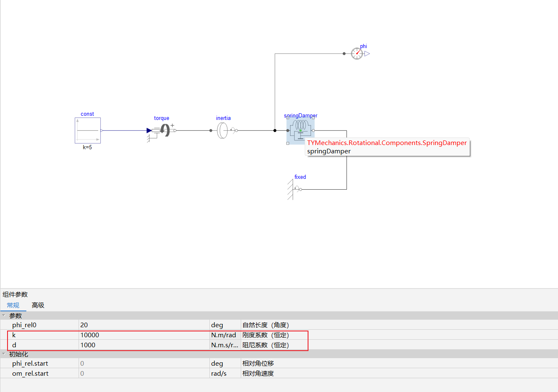
Task: Click the phi_rel.start value field
Action: tap(144, 363)
